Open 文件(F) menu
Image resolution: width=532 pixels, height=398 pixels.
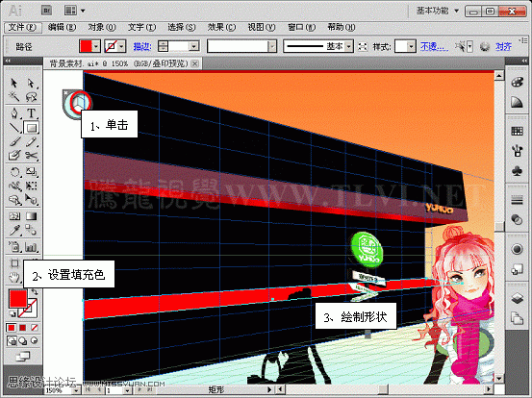(x=22, y=27)
